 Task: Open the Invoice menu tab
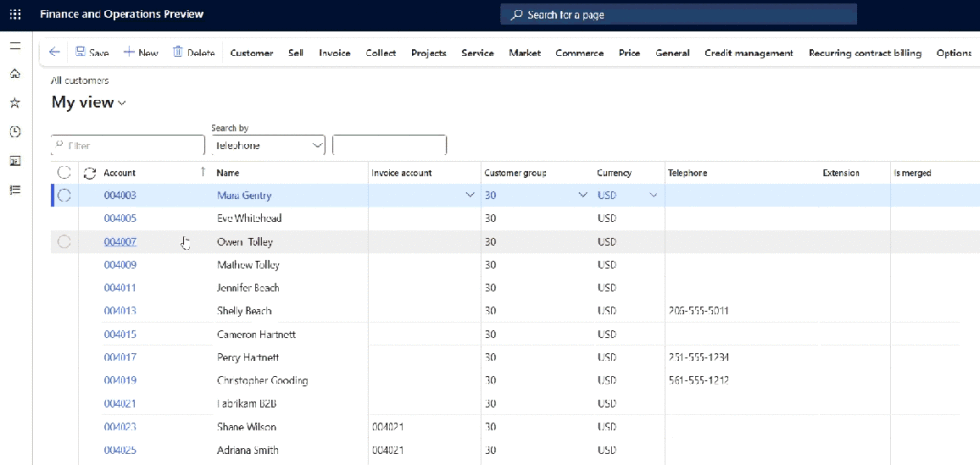(334, 53)
